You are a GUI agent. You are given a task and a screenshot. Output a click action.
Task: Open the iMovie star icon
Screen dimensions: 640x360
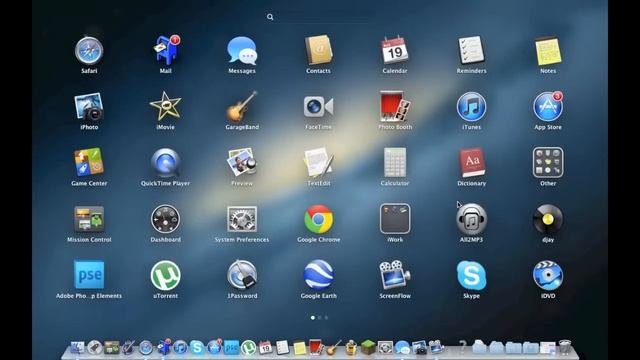[165, 106]
